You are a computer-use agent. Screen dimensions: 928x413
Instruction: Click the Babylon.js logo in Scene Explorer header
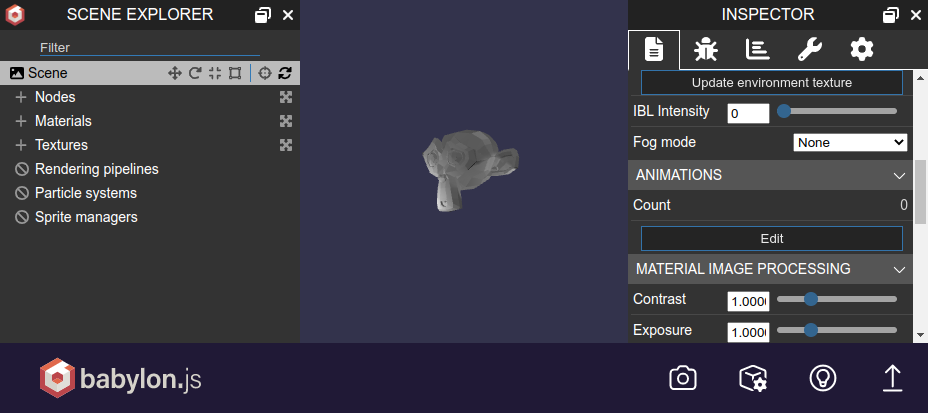(x=15, y=15)
